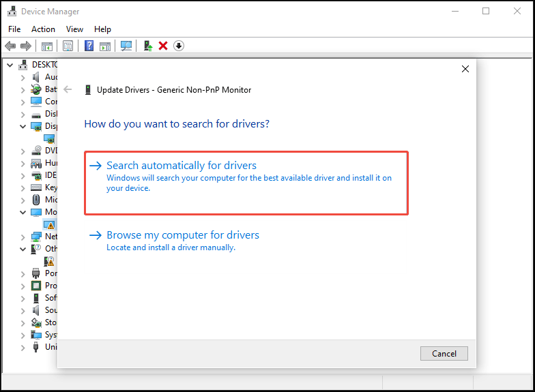Open the Action menu
This screenshot has width=535, height=392.
coord(43,29)
